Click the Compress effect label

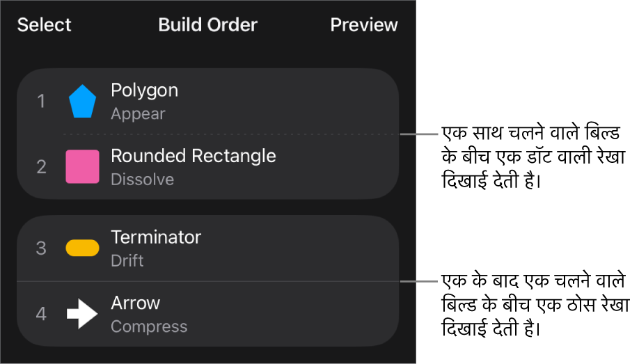coord(149,326)
